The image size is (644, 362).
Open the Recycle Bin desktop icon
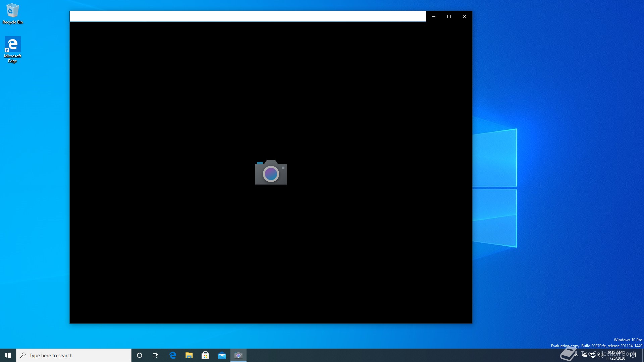click(x=13, y=14)
